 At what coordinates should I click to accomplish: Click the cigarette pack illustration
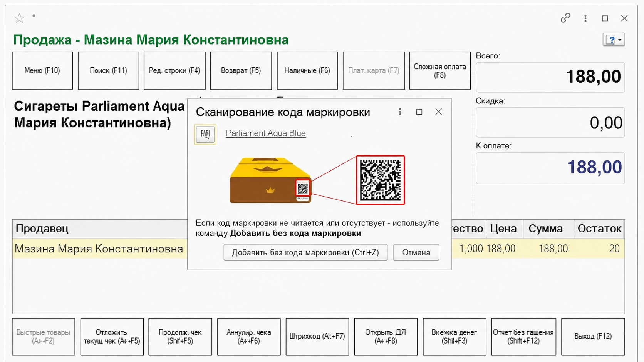click(x=270, y=180)
